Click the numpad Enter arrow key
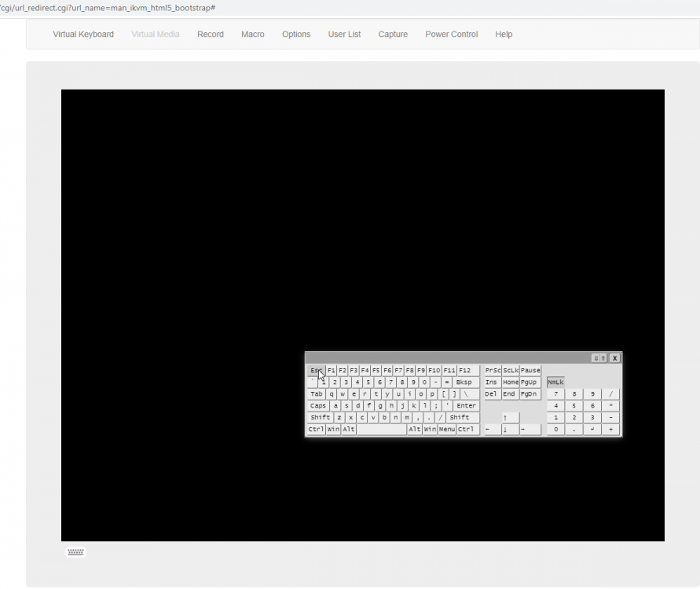The width and height of the screenshot is (700, 589). coord(592,430)
